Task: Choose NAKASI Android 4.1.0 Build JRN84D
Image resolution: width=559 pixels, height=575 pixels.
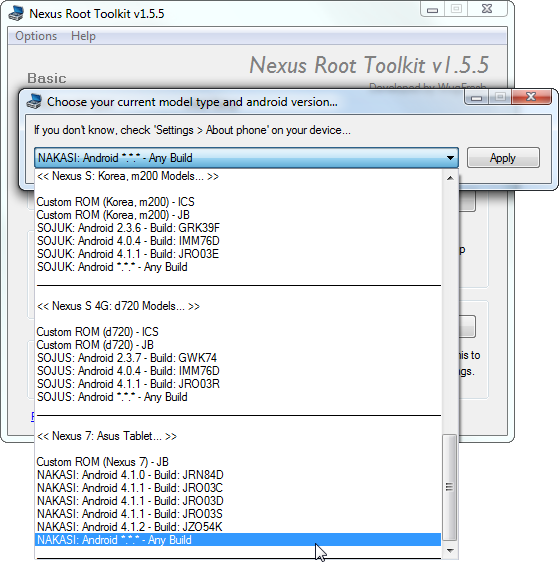Action: point(238,475)
